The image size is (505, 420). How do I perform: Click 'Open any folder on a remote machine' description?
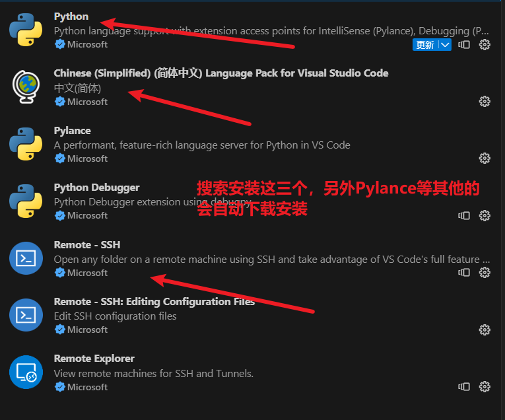coord(272,260)
